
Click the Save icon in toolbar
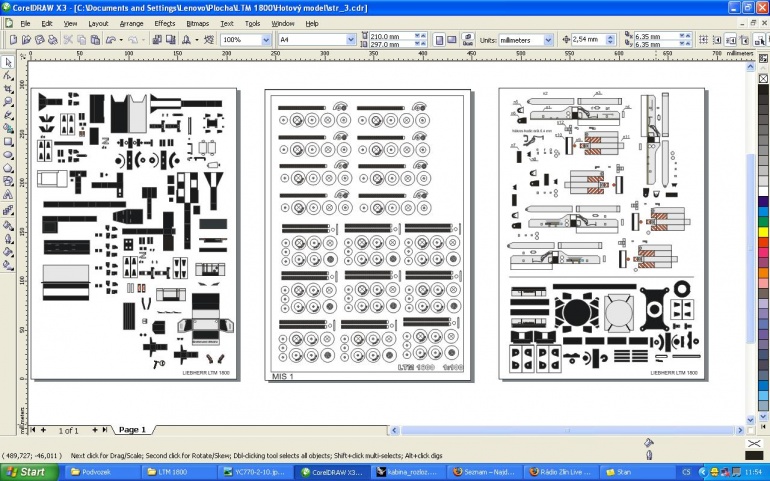[x=40, y=40]
